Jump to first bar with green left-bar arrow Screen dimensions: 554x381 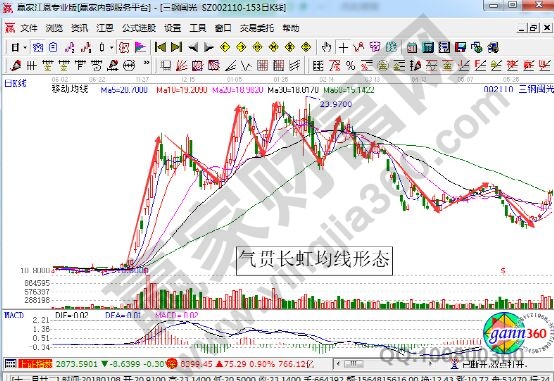[160, 47]
